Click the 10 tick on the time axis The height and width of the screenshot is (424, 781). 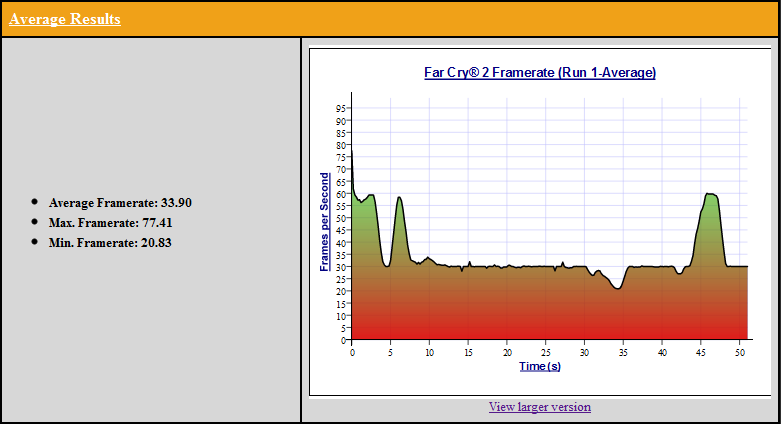(x=429, y=353)
